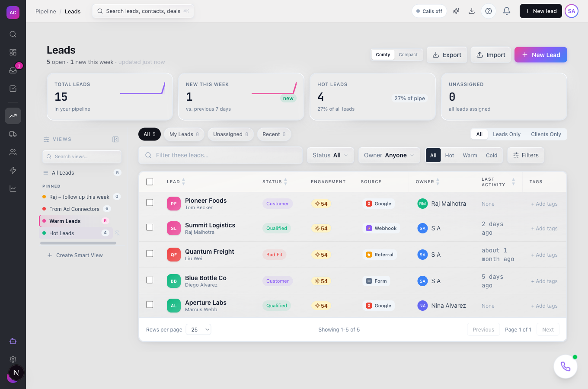Image resolution: width=588 pixels, height=389 pixels.
Task: Open the tasks checkmark icon in sidebar
Action: point(13,89)
